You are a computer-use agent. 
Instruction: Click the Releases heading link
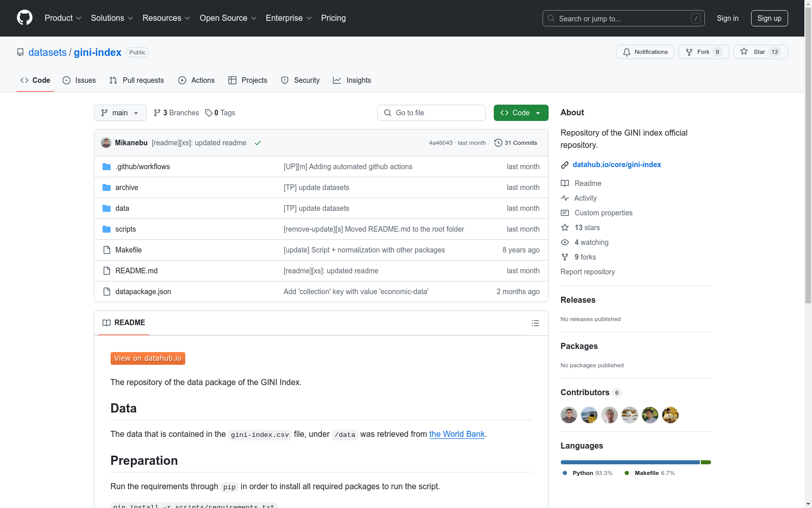[578, 300]
